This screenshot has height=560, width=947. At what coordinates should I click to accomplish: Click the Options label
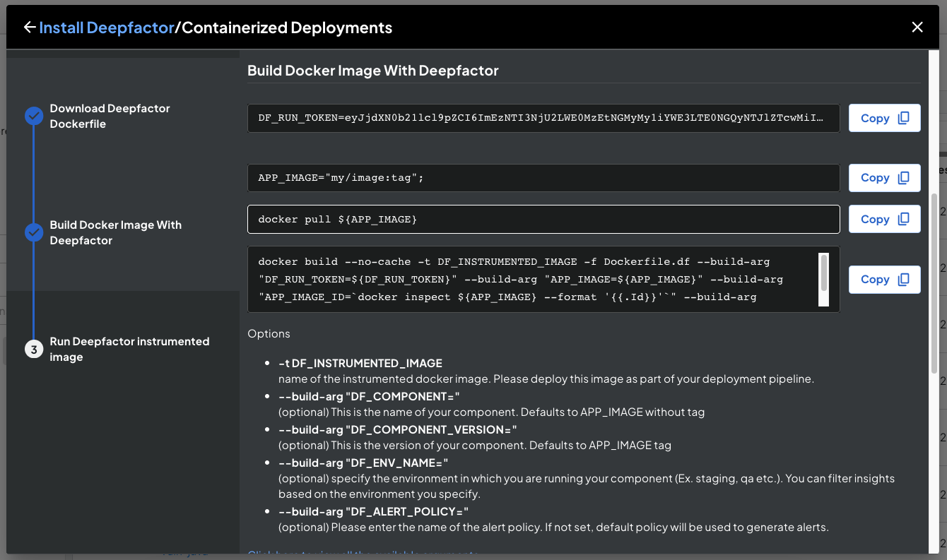pos(269,333)
